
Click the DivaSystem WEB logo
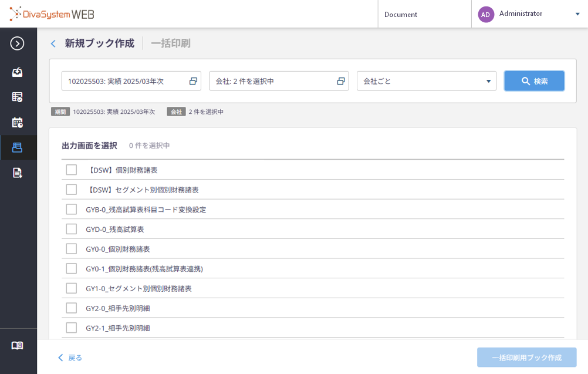click(x=52, y=14)
